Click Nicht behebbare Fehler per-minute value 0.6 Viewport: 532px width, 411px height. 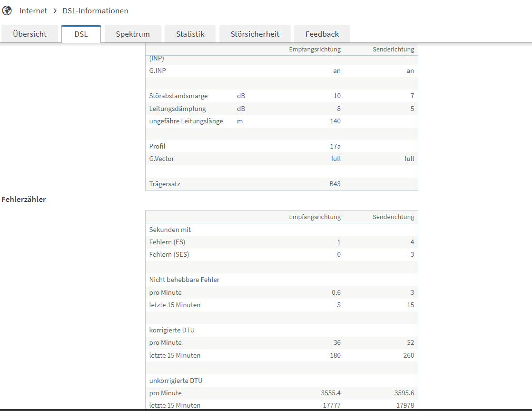pyautogui.click(x=336, y=292)
